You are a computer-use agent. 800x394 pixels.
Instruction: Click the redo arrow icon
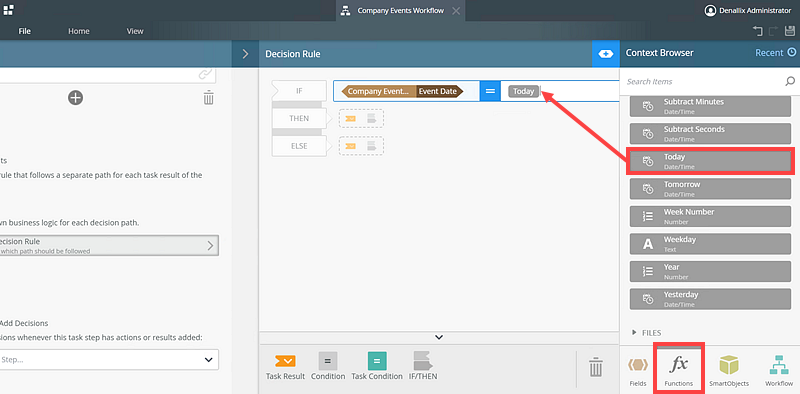point(773,31)
